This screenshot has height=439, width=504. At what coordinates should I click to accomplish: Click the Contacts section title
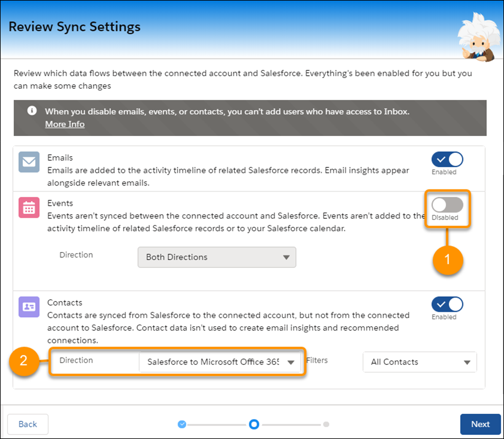coord(65,302)
